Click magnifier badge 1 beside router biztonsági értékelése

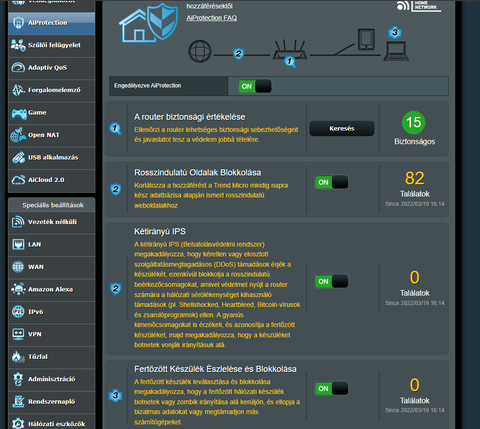pos(116,129)
